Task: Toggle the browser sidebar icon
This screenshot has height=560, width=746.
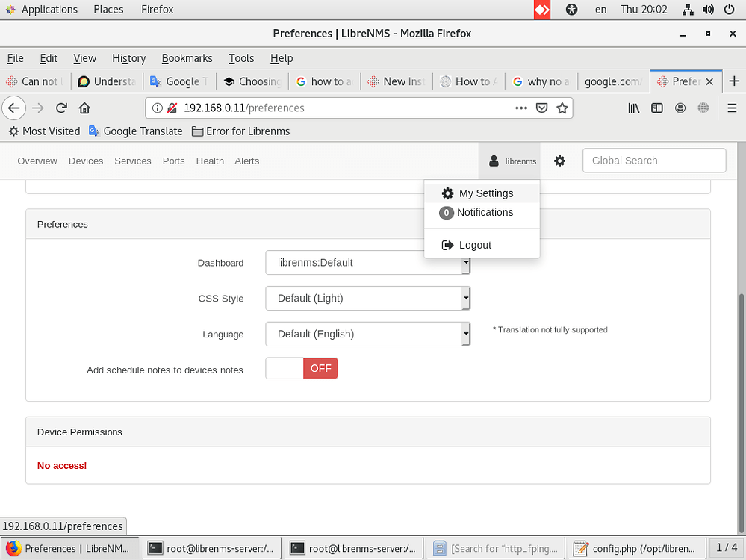Action: [x=656, y=108]
